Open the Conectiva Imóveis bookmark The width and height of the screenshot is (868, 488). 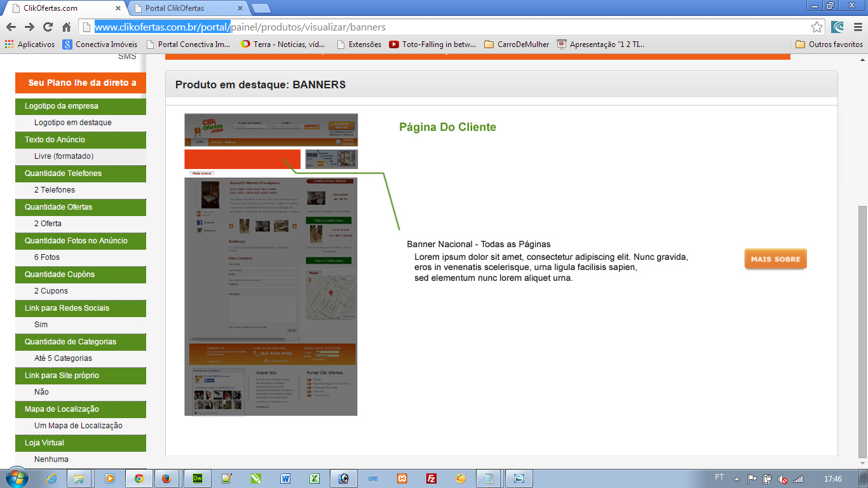(100, 44)
